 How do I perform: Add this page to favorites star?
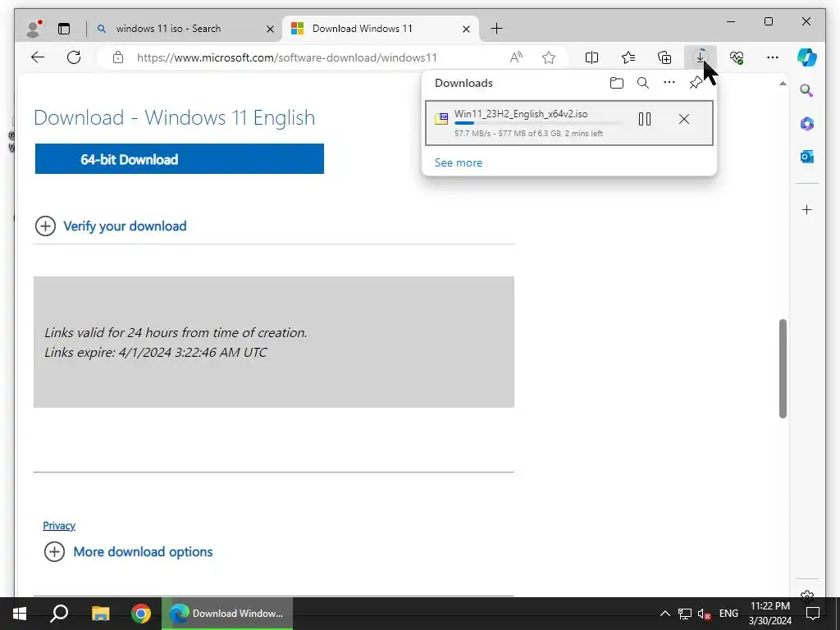point(549,57)
